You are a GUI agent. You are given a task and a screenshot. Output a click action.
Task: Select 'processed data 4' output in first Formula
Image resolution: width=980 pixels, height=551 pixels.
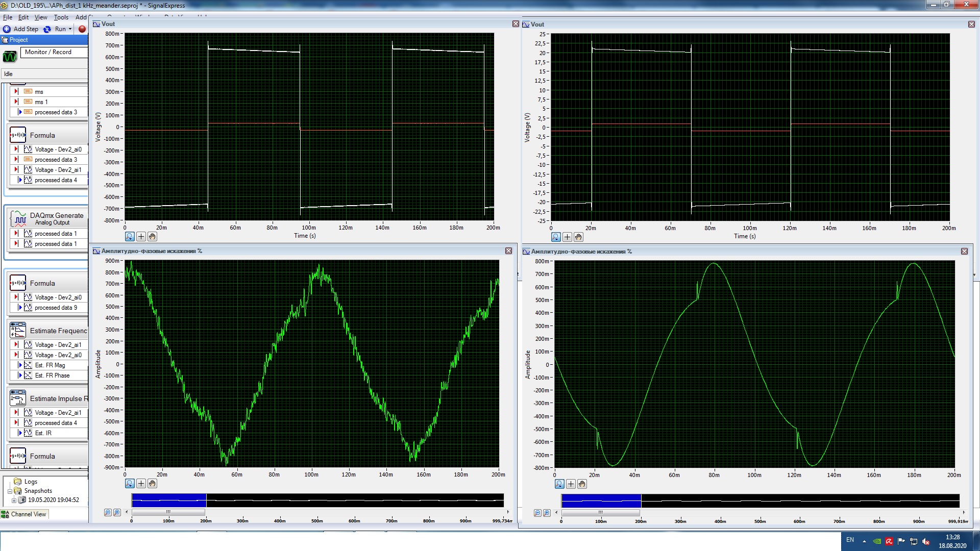(x=49, y=180)
